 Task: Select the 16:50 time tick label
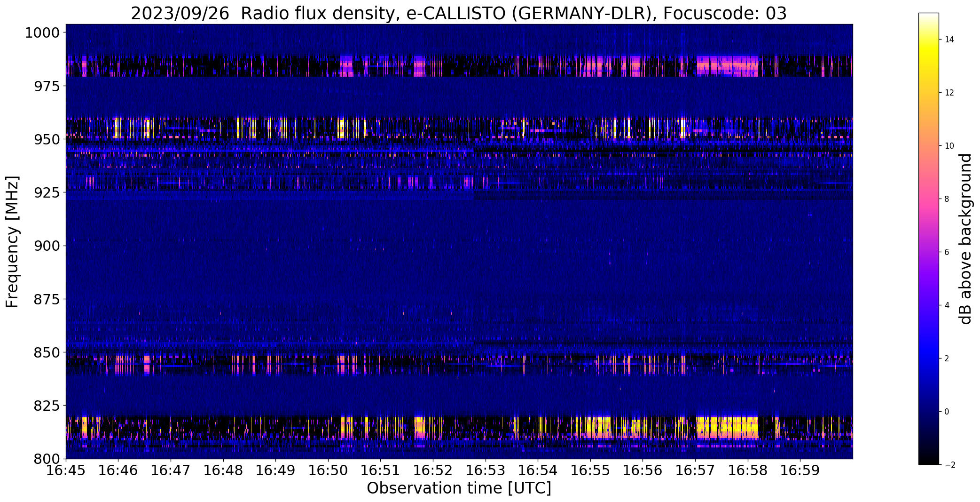coord(328,470)
